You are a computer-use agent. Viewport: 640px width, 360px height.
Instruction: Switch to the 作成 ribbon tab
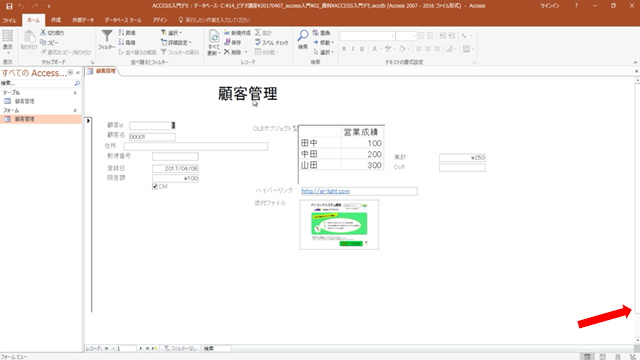click(56, 20)
